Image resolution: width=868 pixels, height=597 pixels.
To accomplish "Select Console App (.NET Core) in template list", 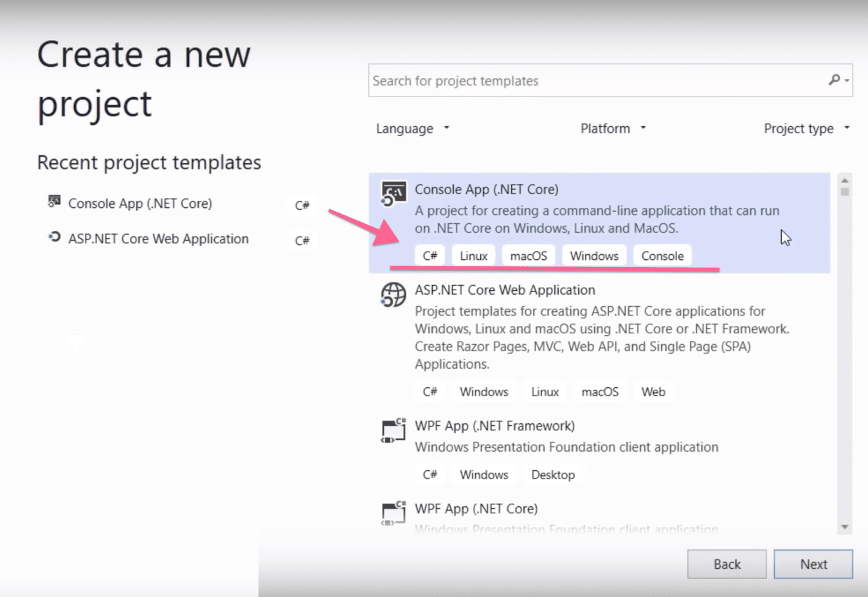I will pos(599,223).
